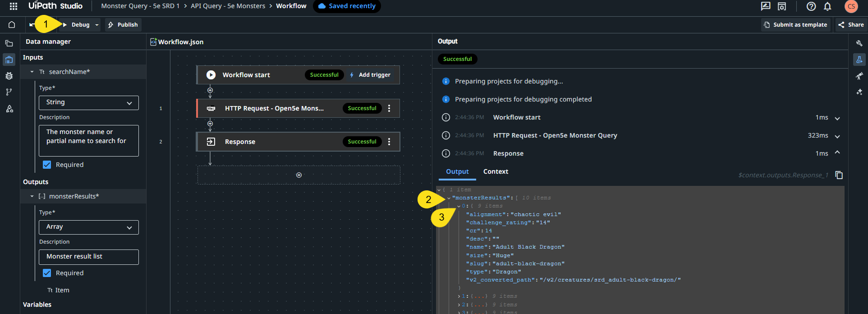The width and height of the screenshot is (868, 314).
Task: Collapse the searchName input
Action: tap(32, 72)
